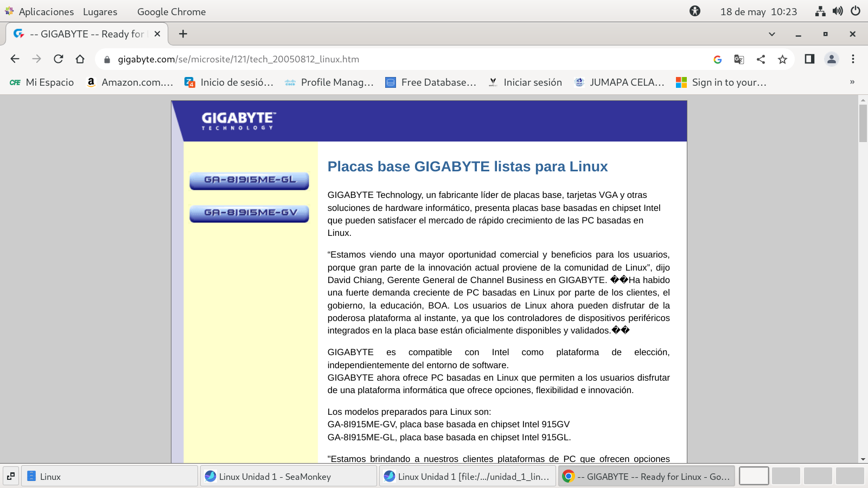The width and height of the screenshot is (868, 488).
Task: Go back to previous page
Action: tap(15, 59)
